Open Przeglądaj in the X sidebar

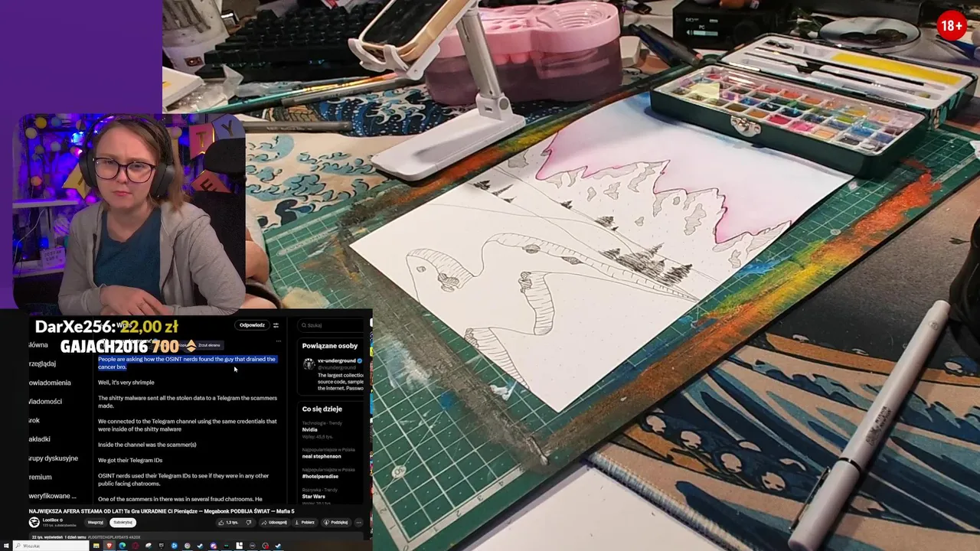(x=42, y=364)
